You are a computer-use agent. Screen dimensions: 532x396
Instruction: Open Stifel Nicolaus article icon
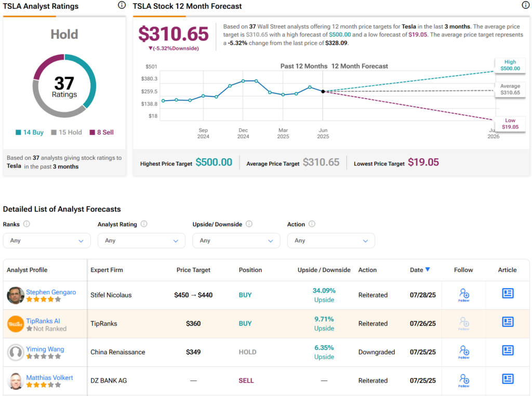(x=508, y=293)
